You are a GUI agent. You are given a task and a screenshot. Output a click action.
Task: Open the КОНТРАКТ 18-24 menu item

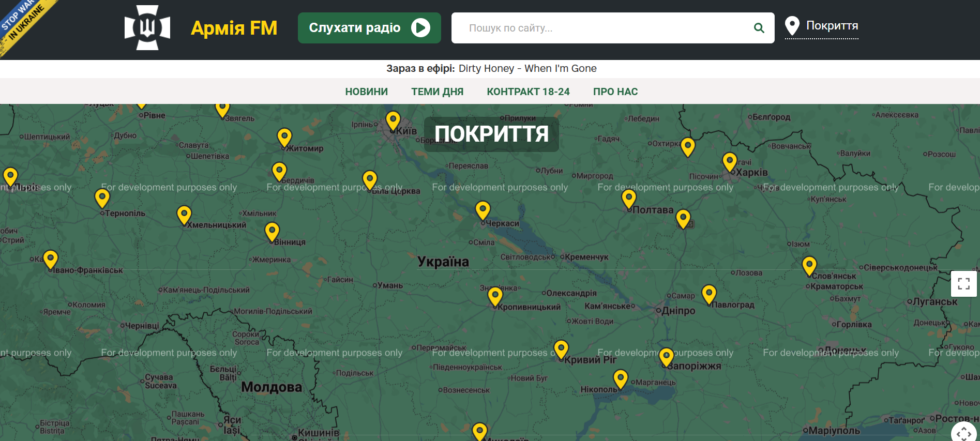(x=528, y=92)
